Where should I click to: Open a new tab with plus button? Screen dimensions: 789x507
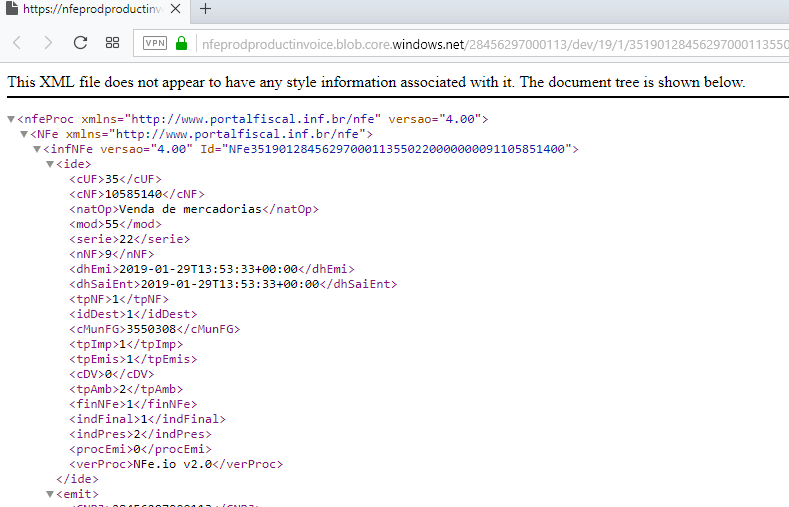[205, 9]
